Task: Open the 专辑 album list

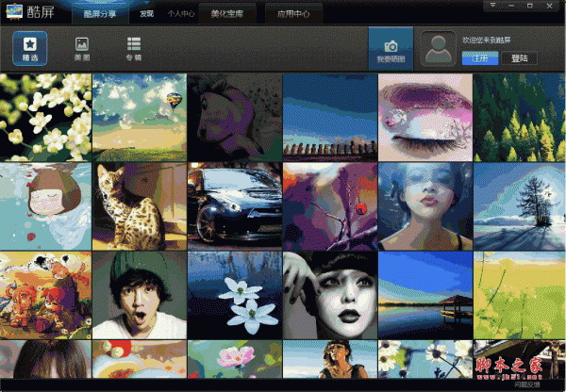Action: pos(134,48)
